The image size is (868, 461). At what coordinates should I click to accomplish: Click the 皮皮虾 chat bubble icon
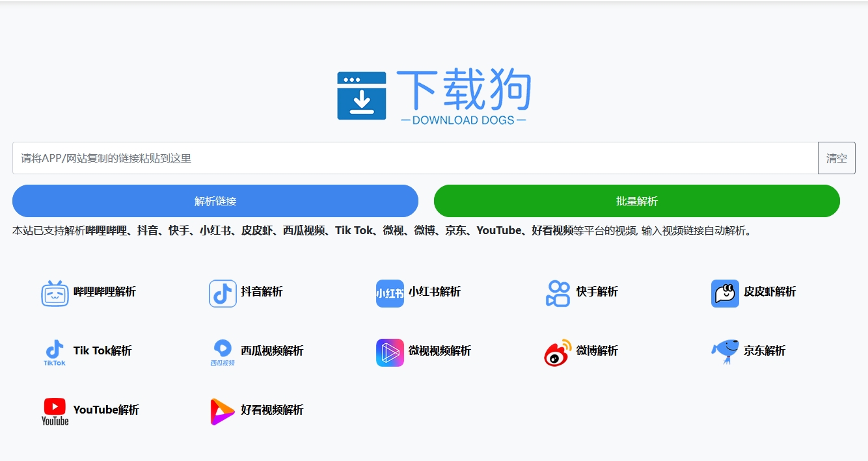[725, 293]
